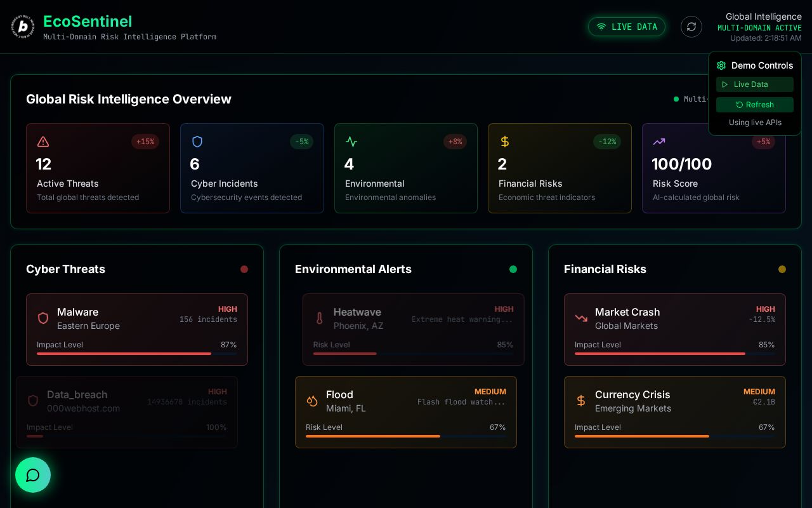Screen dimensions: 812x508
Task: Toggle the LIVE DATA indicator pill
Action: [627, 27]
